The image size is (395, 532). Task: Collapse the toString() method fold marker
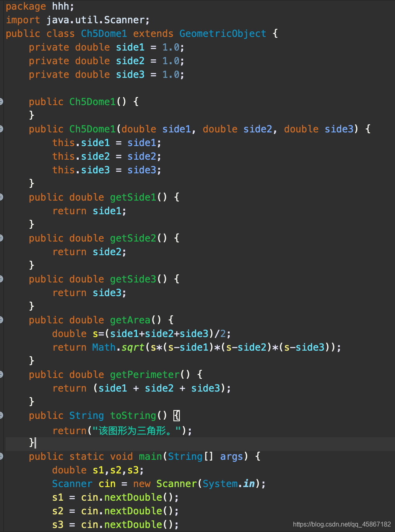click(1, 415)
